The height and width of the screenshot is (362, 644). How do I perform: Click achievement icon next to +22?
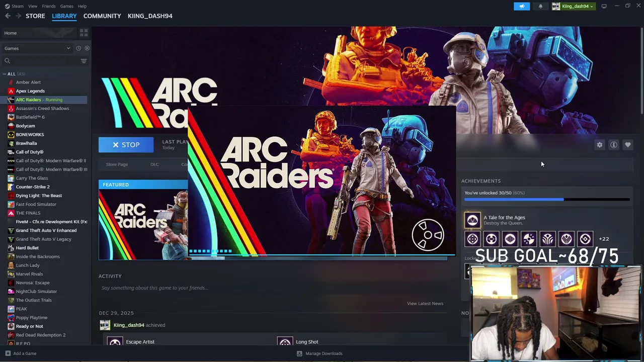(x=585, y=239)
